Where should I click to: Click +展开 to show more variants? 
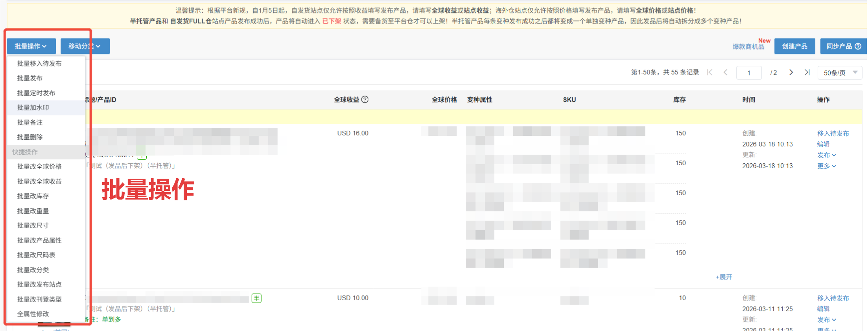724,277
